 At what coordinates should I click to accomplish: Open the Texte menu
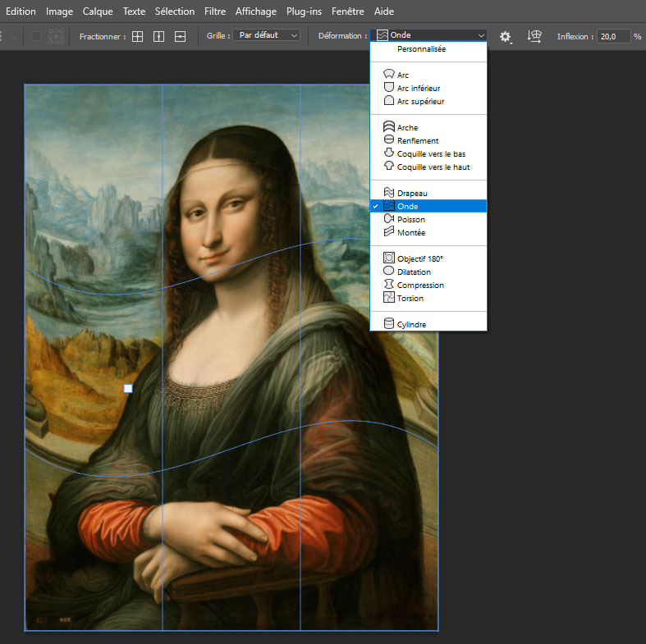click(134, 11)
